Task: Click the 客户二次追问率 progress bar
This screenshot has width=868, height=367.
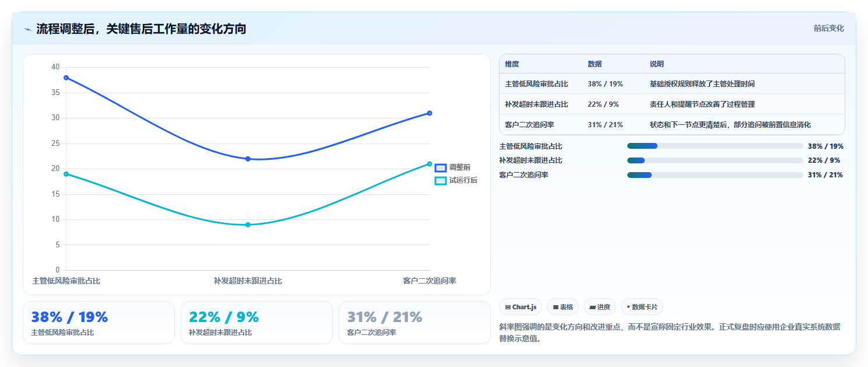Action: click(715, 175)
